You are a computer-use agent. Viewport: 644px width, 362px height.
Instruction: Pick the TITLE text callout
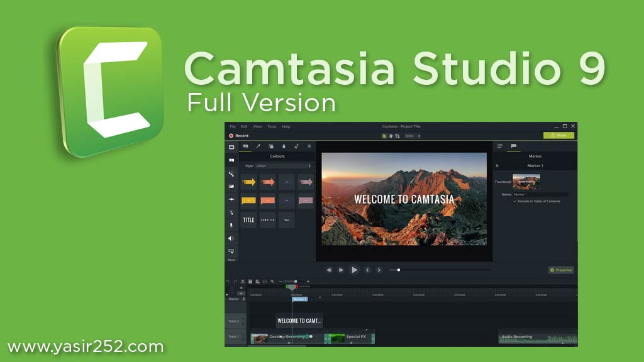tap(249, 220)
